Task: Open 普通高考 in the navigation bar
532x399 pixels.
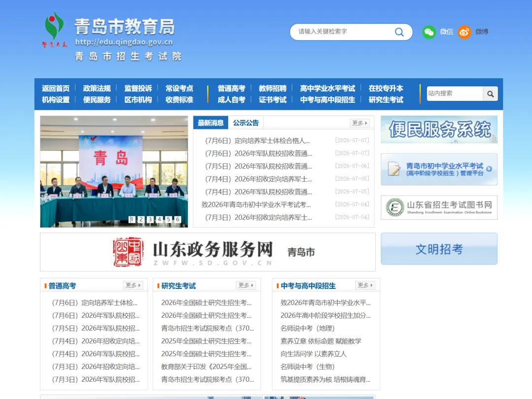Action: pos(232,89)
